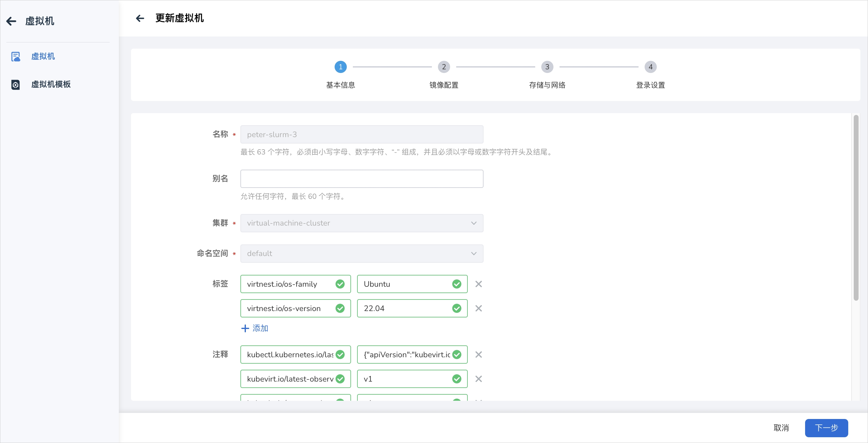Remove the virtnest.io/os-version label row
Image resolution: width=868 pixels, height=443 pixels.
tap(478, 308)
